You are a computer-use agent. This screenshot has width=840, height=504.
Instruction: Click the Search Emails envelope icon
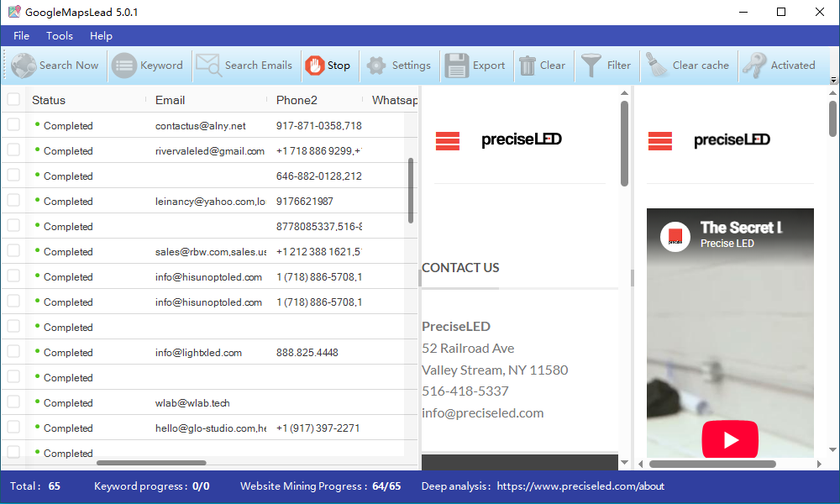[x=207, y=66]
